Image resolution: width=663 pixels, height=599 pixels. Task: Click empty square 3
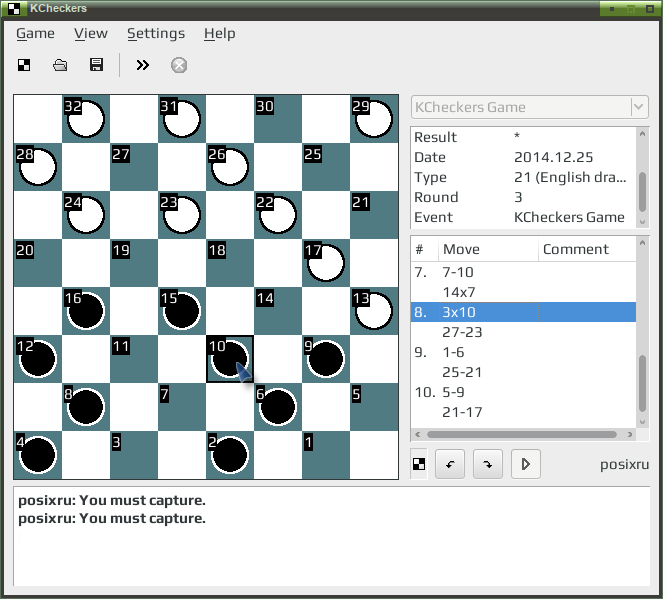pos(134,455)
